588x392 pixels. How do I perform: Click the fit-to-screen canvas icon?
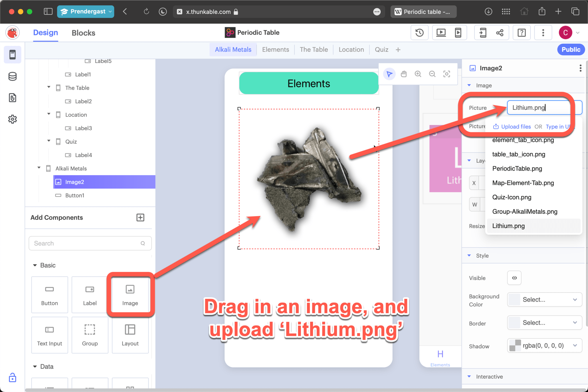click(446, 74)
